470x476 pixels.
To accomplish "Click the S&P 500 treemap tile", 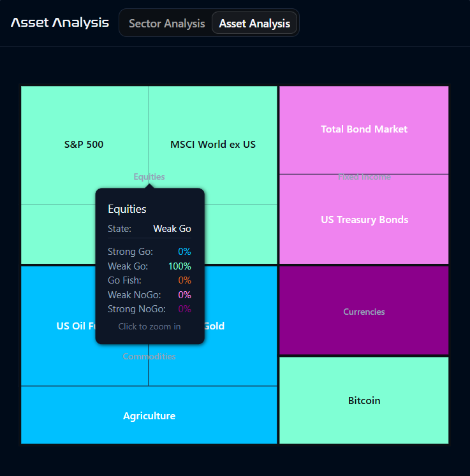I will pyautogui.click(x=84, y=145).
